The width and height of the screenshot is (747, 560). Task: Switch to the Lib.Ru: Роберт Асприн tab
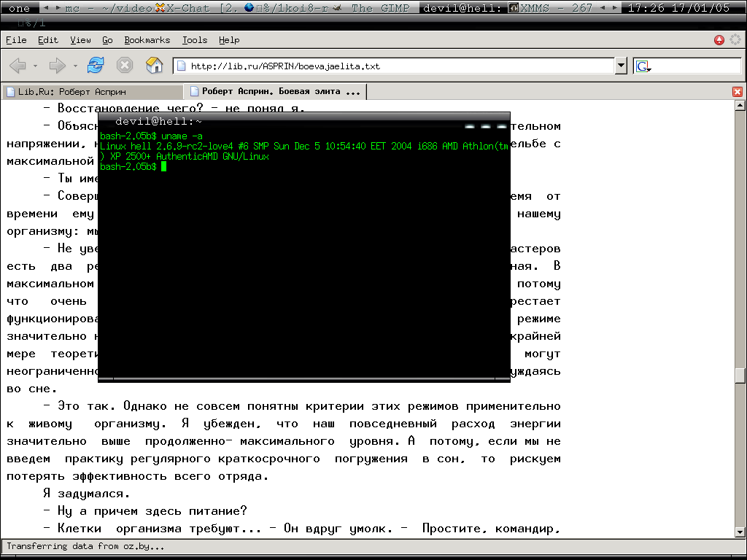point(93,91)
